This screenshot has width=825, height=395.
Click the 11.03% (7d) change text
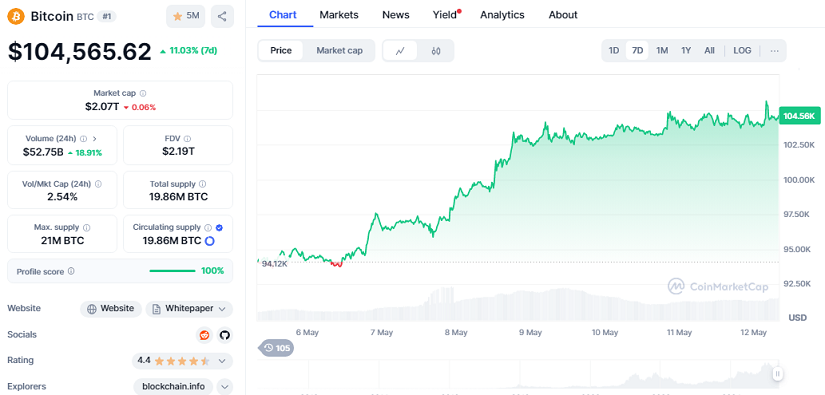(x=188, y=50)
